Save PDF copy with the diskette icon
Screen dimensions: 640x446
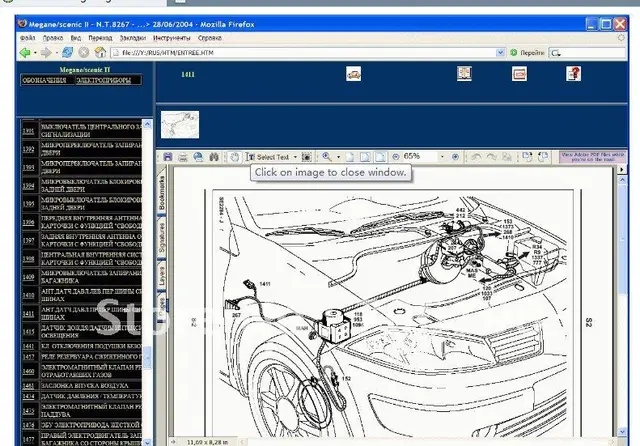(168, 157)
